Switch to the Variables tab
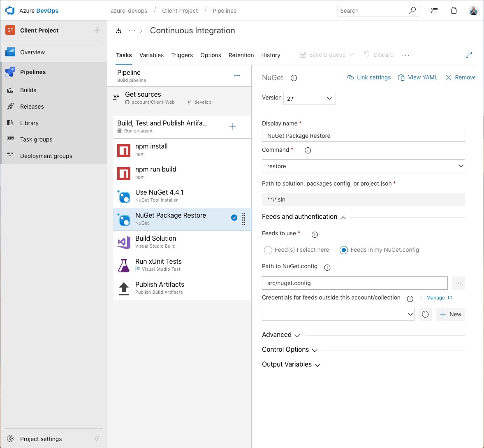 (x=151, y=55)
